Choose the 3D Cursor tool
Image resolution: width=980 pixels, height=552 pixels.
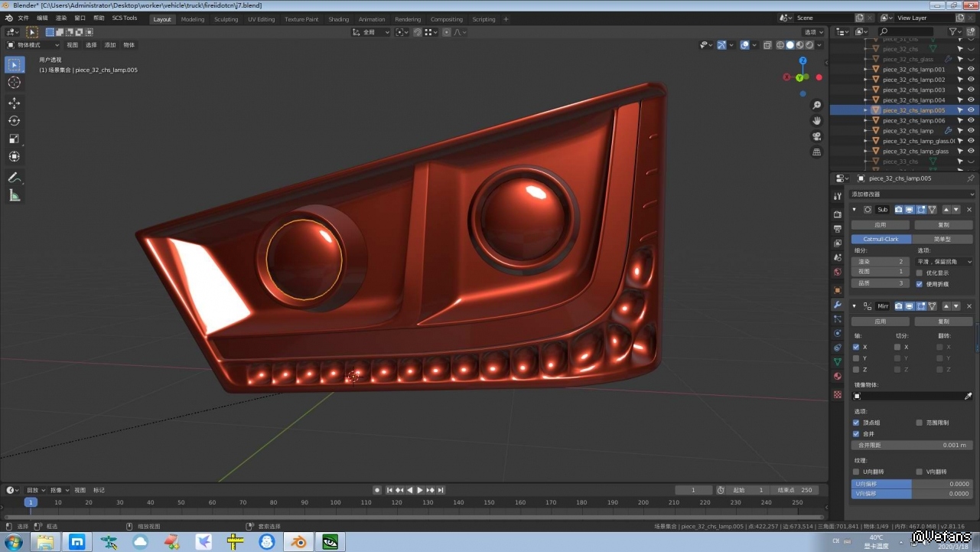pyautogui.click(x=15, y=83)
